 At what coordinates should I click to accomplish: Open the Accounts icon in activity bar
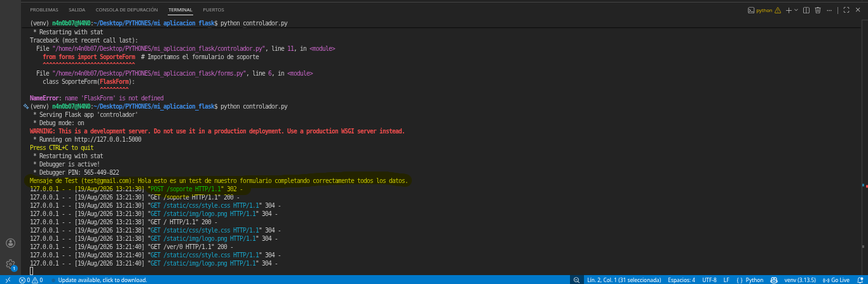pyautogui.click(x=10, y=243)
